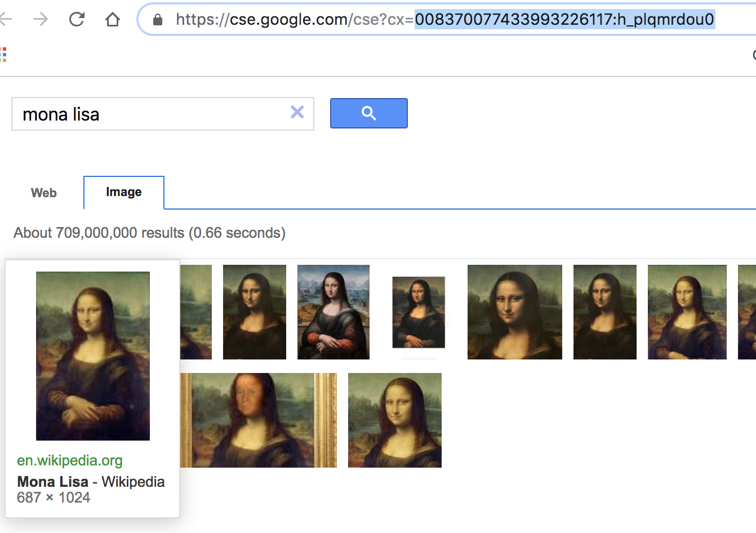Screen dimensions: 756x533
Task: Open the large Mona Lisa preview image
Action: 93,356
